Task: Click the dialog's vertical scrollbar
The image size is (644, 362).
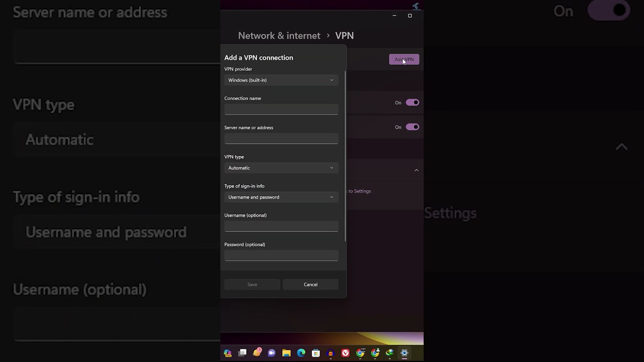Action: 345,156
